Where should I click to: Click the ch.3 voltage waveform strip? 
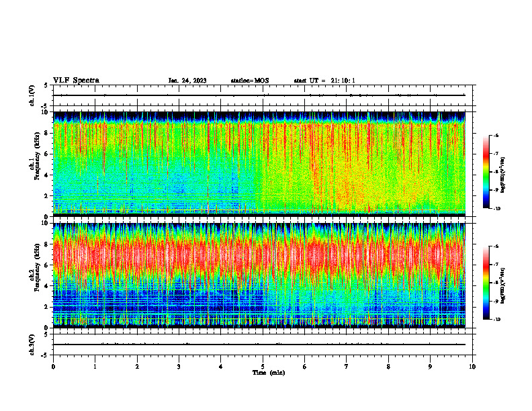[263, 345]
